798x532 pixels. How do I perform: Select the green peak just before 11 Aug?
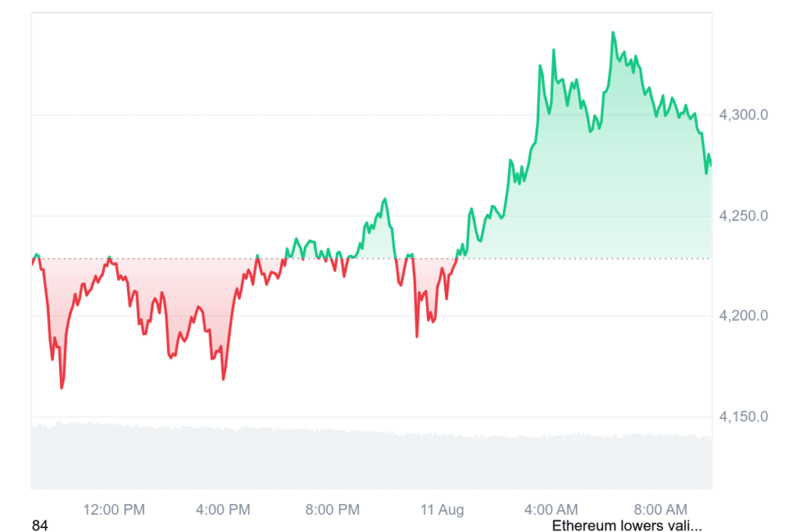(385, 199)
